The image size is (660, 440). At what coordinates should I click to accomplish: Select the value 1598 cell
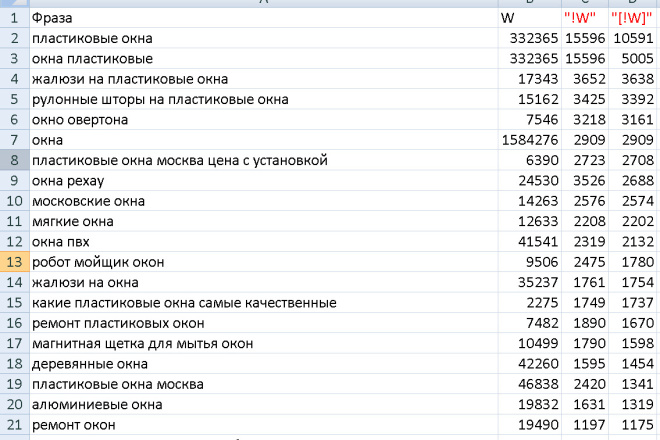tap(634, 344)
